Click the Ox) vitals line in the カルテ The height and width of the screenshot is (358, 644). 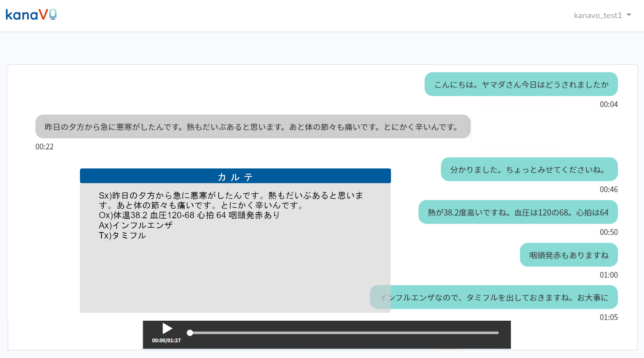click(x=189, y=215)
